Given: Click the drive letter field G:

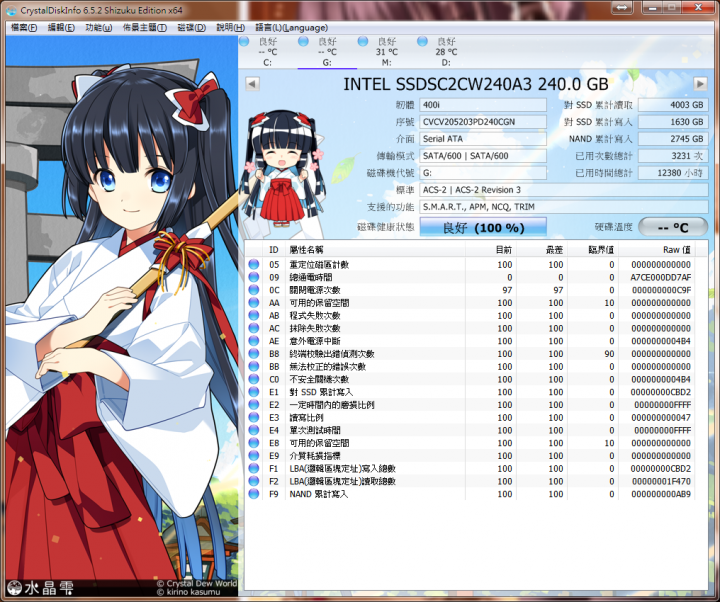Looking at the screenshot, I should pos(483,173).
